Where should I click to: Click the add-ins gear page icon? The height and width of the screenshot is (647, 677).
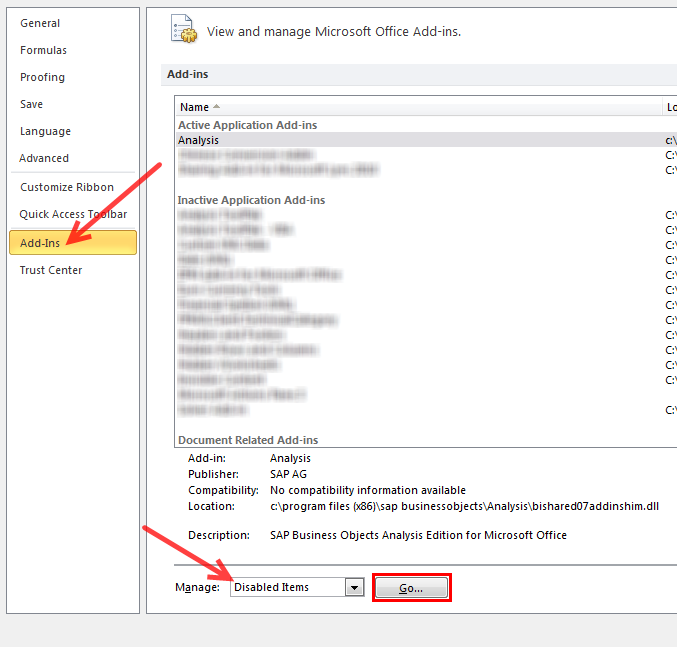pos(183,29)
